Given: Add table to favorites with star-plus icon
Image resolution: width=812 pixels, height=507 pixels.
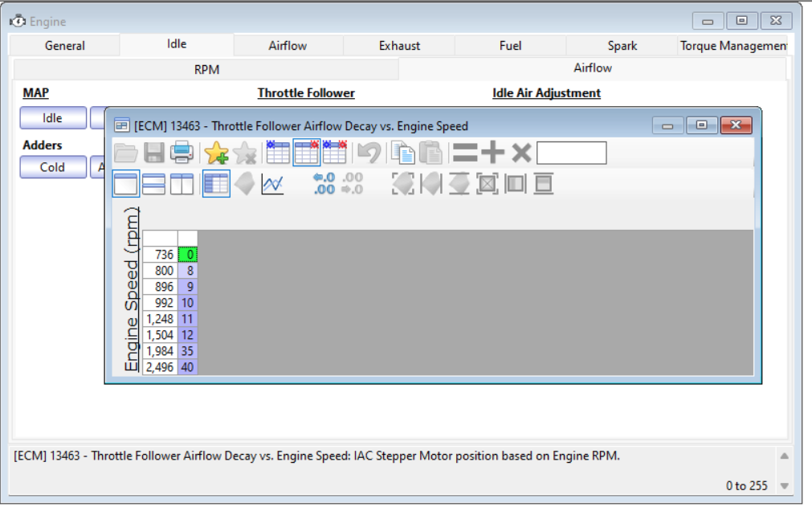Looking at the screenshot, I should tap(216, 153).
